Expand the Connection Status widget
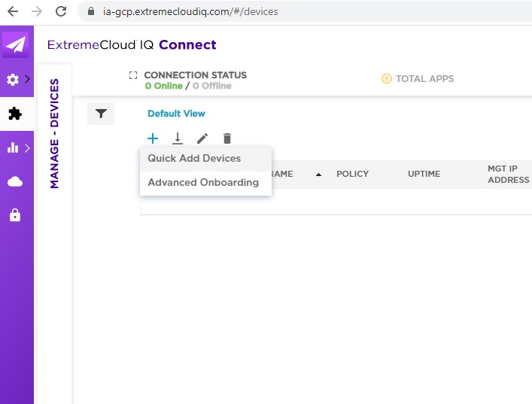 (133, 76)
